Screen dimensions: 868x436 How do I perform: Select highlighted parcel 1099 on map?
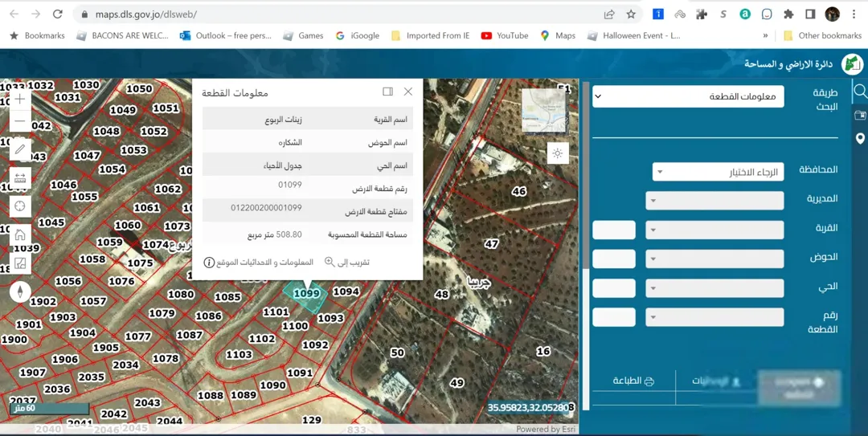[306, 295]
